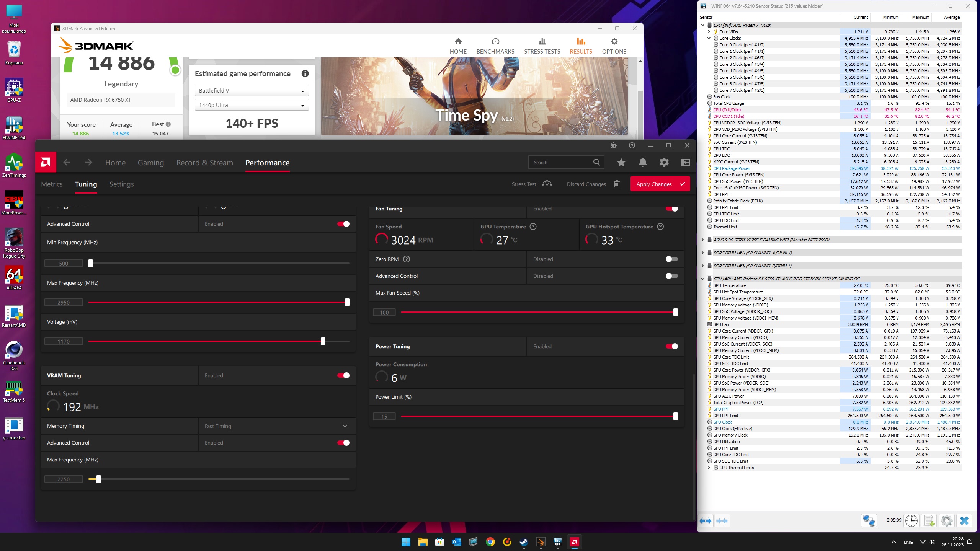Click HWiNFO reset clock icon
Screen dimensions: 980x551
click(x=911, y=521)
